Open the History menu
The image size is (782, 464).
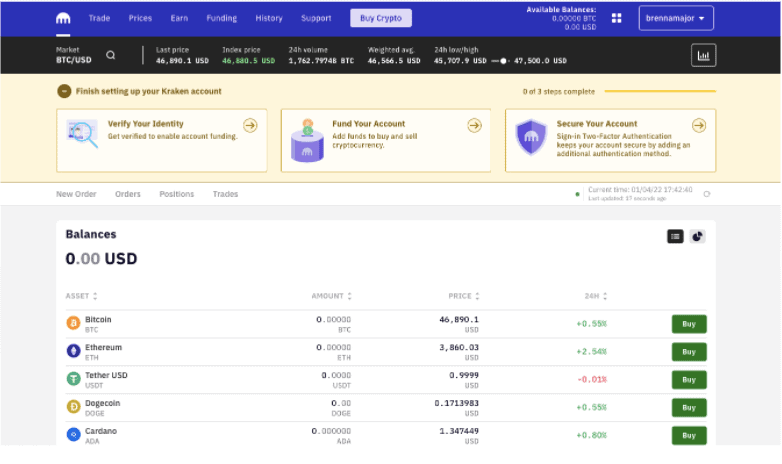click(269, 18)
